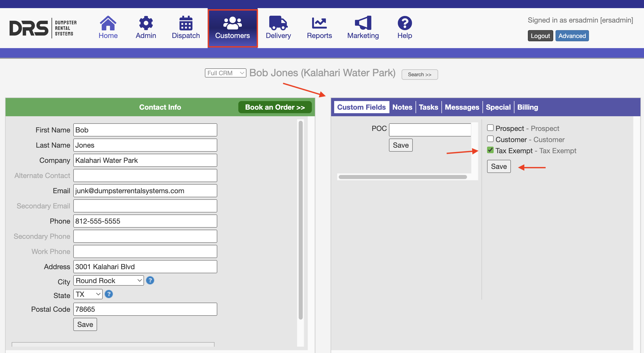Click the help icon beside City
The image size is (644, 353).
tap(150, 280)
